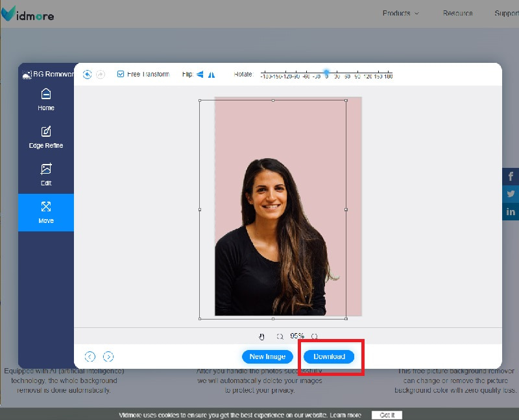
Task: Flip the image vertically
Action: click(211, 75)
